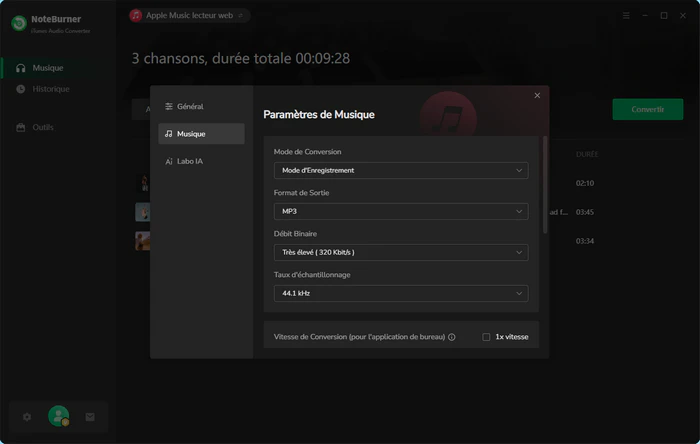Screen dimensions: 700x444
Task: Click the 03:45 duration value
Action: tap(584, 212)
